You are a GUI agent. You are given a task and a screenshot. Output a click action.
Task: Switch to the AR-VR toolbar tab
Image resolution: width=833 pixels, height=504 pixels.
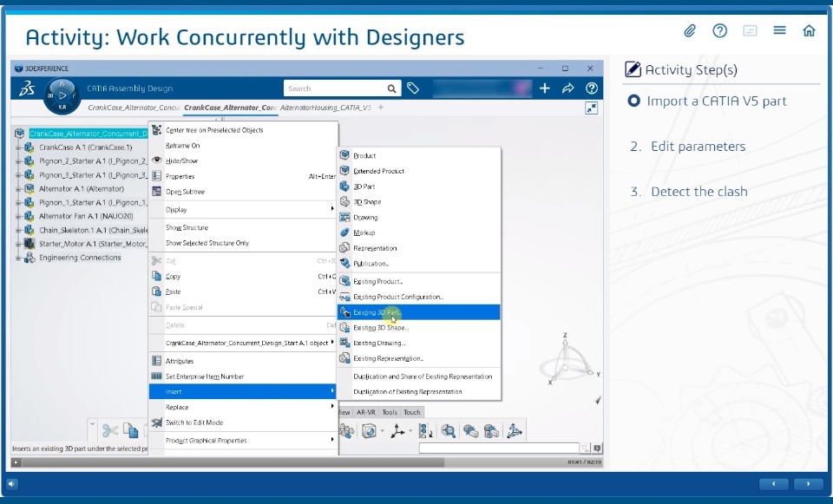coord(365,412)
